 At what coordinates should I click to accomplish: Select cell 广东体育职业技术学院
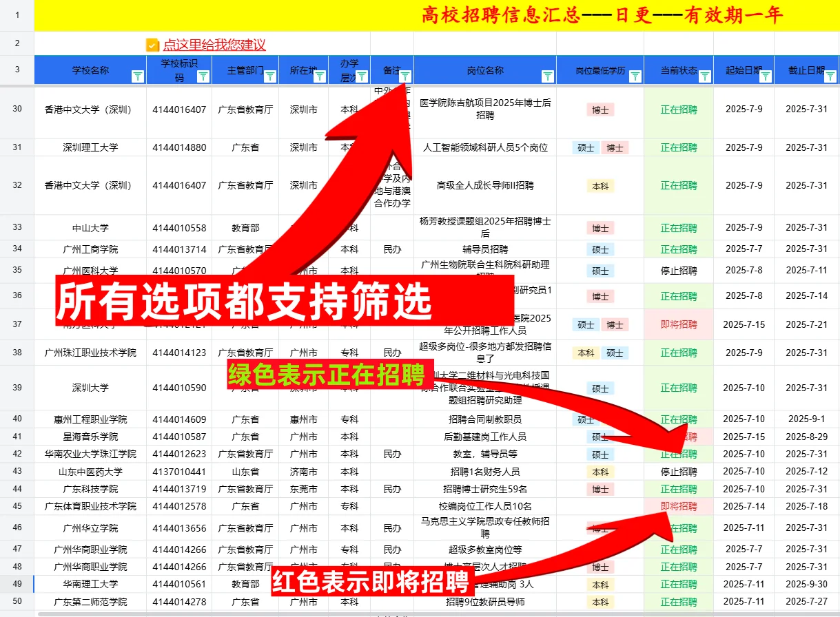point(90,506)
